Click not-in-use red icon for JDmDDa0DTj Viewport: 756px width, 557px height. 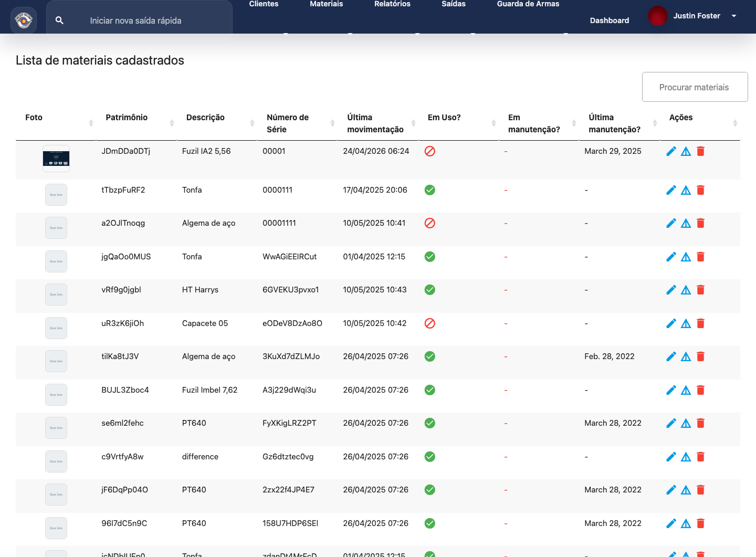pyautogui.click(x=429, y=151)
